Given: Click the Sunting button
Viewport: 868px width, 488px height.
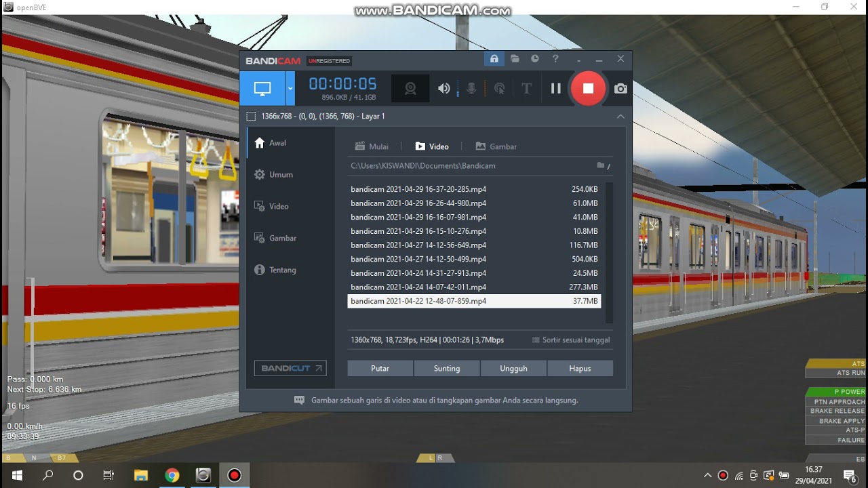Looking at the screenshot, I should pos(446,368).
